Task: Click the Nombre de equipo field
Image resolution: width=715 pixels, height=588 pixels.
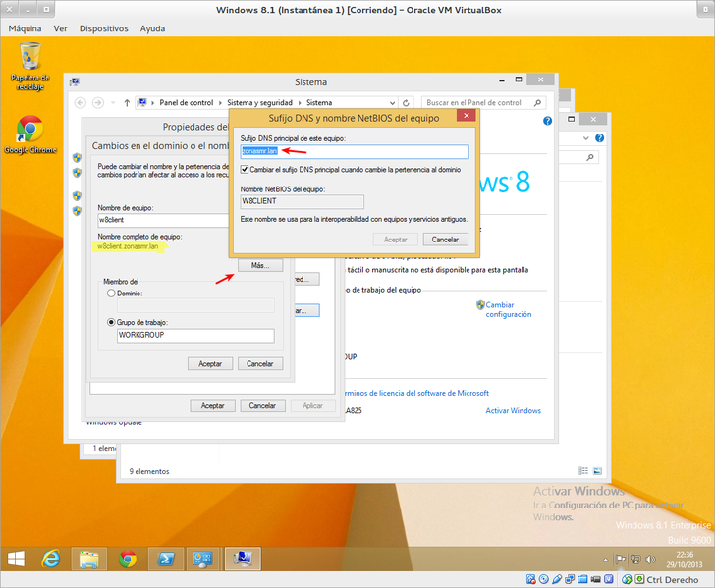Action: (x=164, y=220)
